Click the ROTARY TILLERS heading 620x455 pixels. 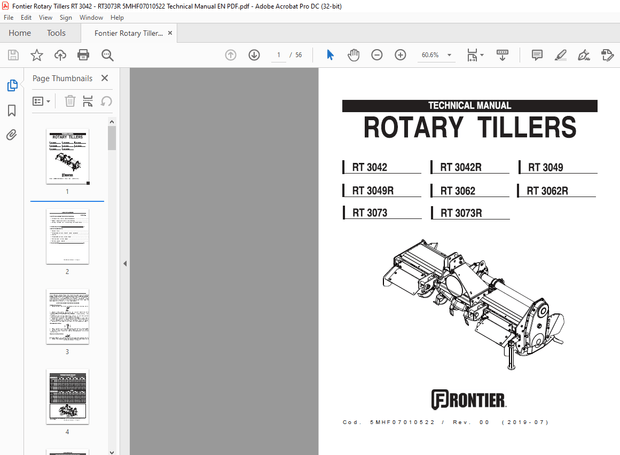click(470, 128)
